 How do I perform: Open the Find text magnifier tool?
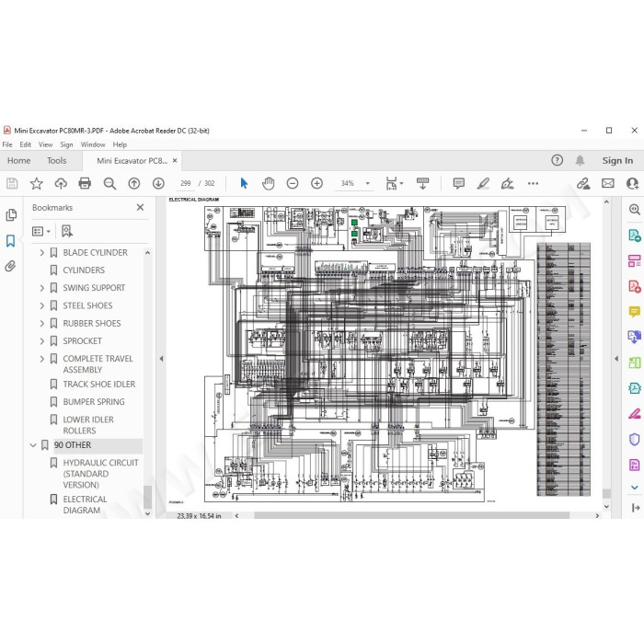pyautogui.click(x=109, y=183)
